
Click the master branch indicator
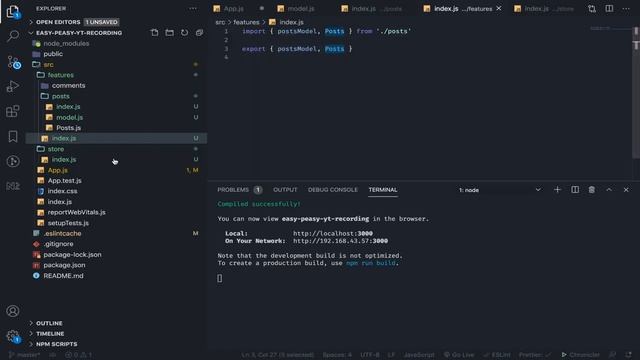click(24, 355)
